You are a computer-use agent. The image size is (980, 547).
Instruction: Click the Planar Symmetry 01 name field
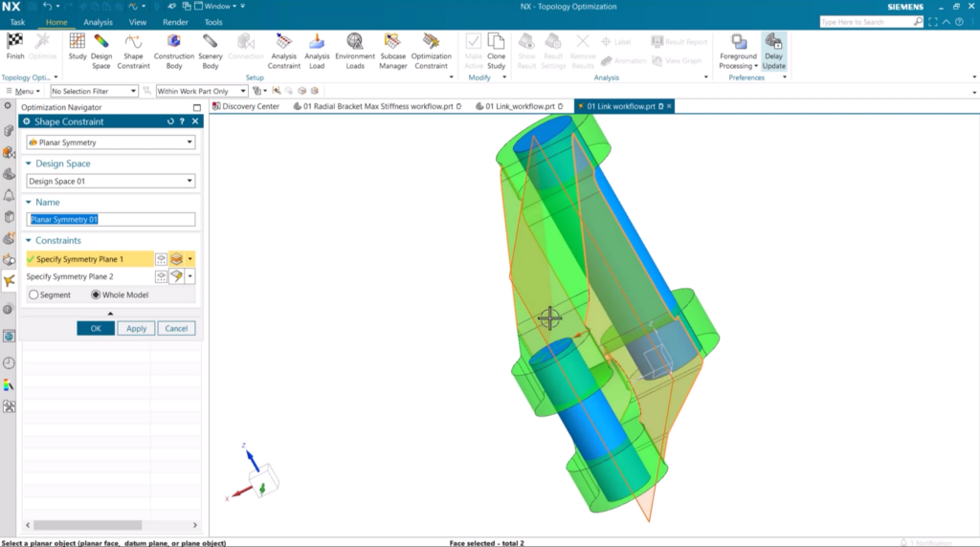pos(111,219)
